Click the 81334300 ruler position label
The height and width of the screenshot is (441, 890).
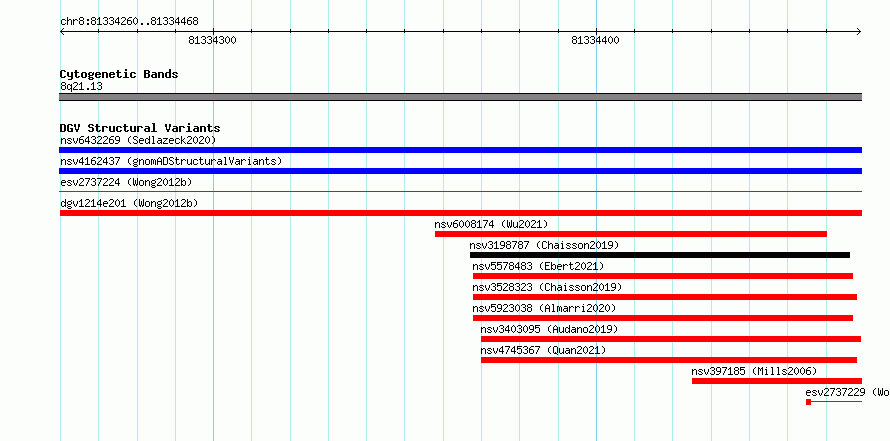(x=212, y=40)
